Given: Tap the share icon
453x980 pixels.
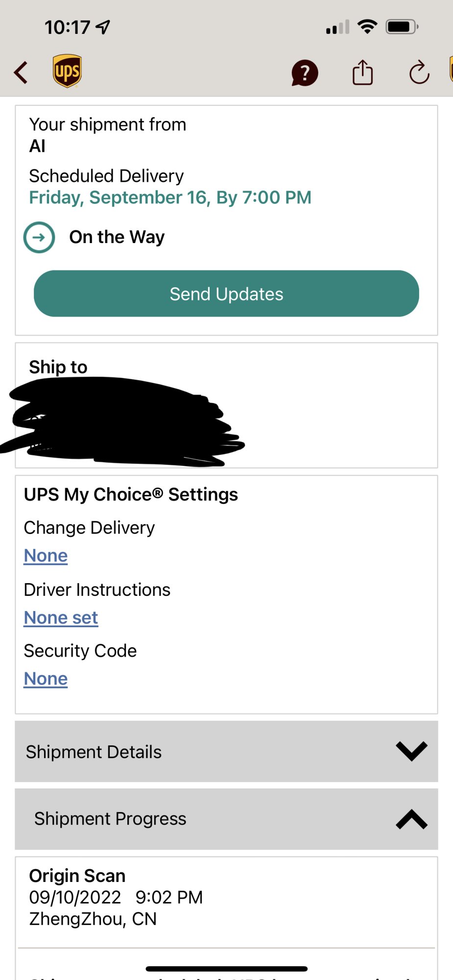Looking at the screenshot, I should point(362,73).
